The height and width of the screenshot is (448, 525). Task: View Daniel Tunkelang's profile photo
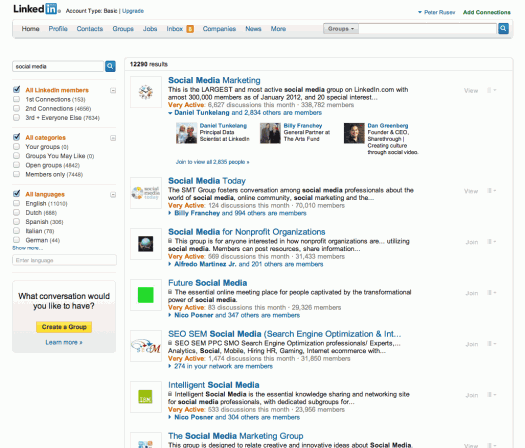click(186, 133)
